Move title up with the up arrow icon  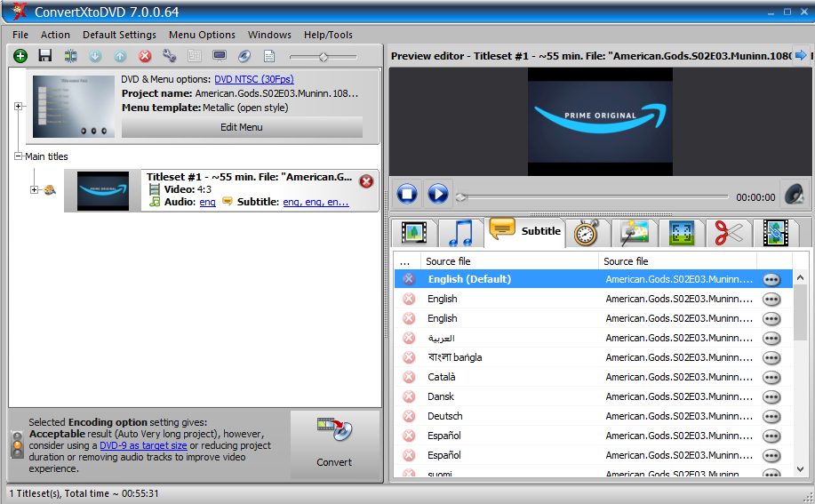[120, 56]
